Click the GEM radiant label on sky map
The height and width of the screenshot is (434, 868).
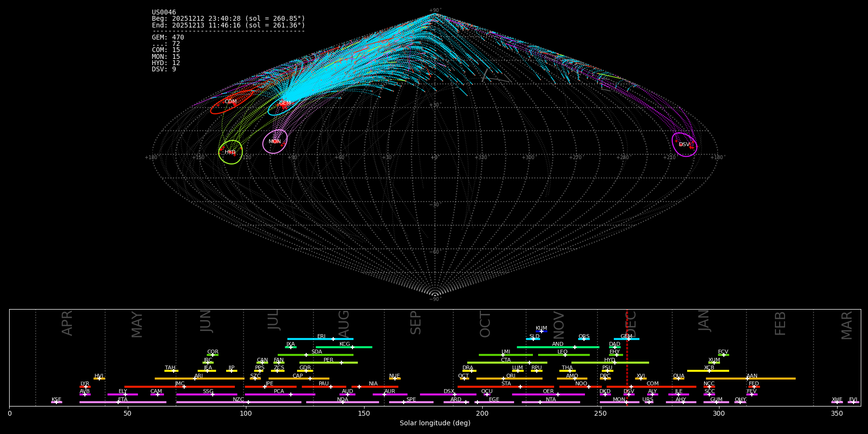pos(285,103)
